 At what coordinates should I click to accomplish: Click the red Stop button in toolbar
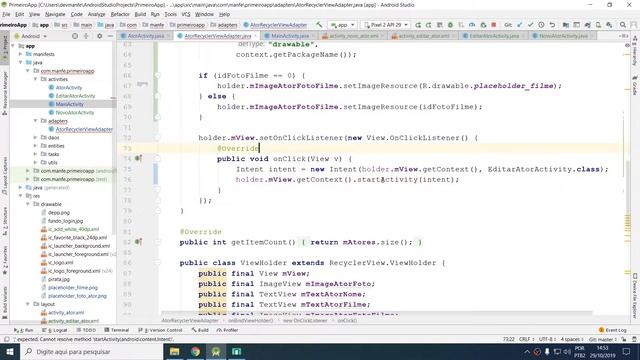(x=493, y=25)
